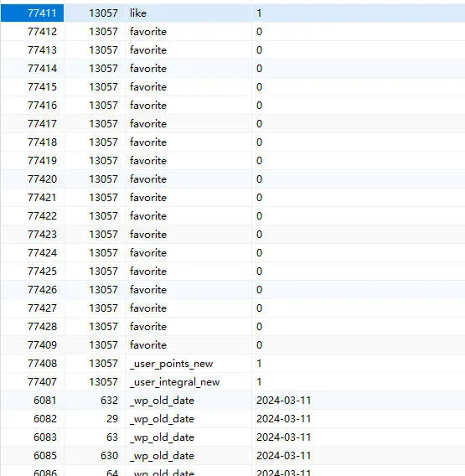Click the ID cell 77425
The image size is (465, 476).
click(x=32, y=271)
